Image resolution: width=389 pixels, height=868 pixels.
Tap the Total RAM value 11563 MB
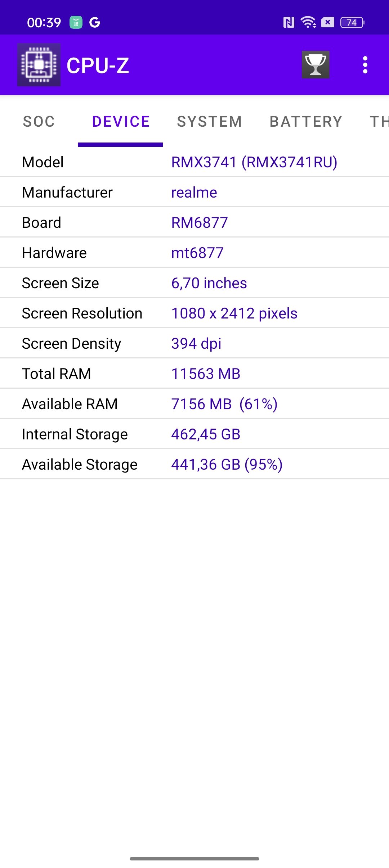(x=206, y=374)
